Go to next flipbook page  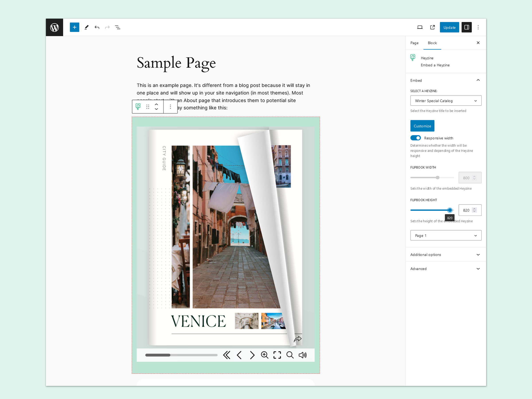[252, 355]
